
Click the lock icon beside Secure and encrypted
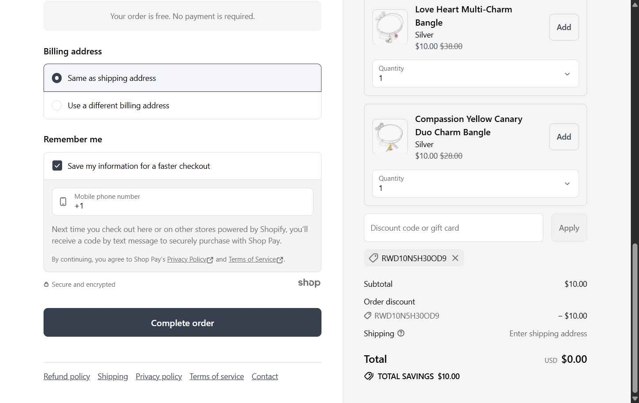[46, 284]
